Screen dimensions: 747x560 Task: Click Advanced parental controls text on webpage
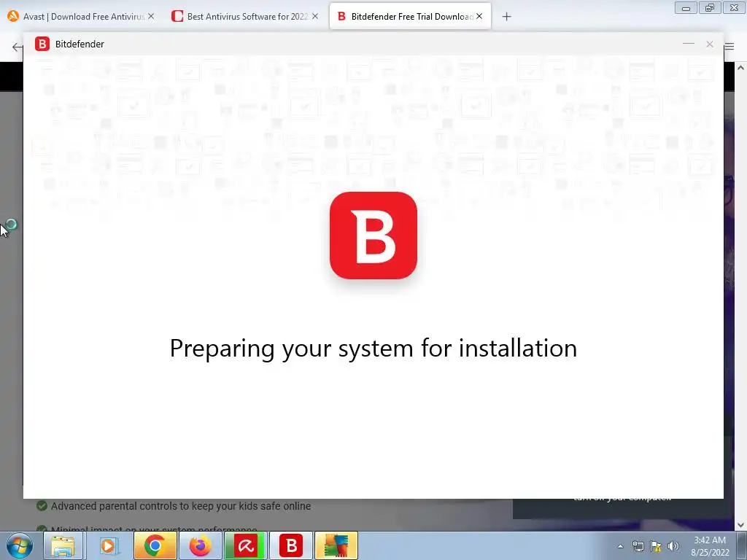(x=181, y=506)
